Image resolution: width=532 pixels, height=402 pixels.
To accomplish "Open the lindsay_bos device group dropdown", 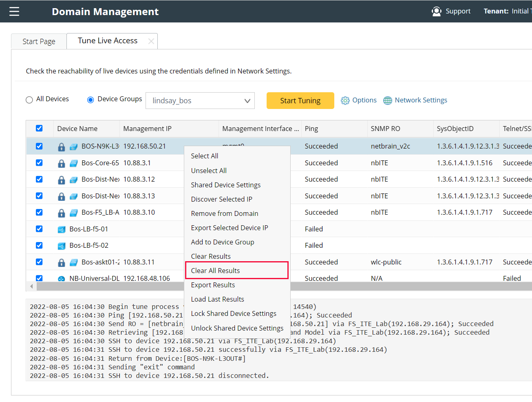I will [200, 101].
